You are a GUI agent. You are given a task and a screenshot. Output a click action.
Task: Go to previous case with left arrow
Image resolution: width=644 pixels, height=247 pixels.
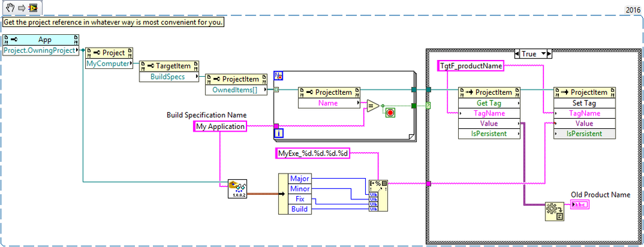pyautogui.click(x=517, y=54)
